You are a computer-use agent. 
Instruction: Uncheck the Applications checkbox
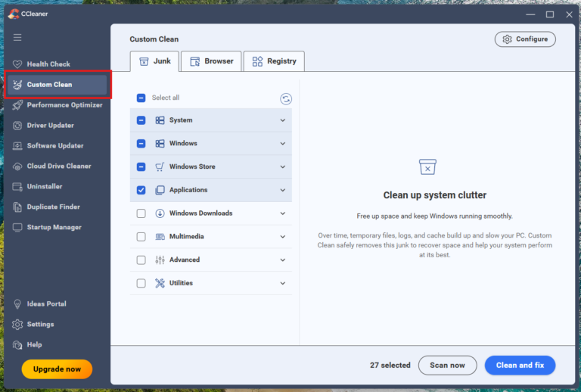141,190
